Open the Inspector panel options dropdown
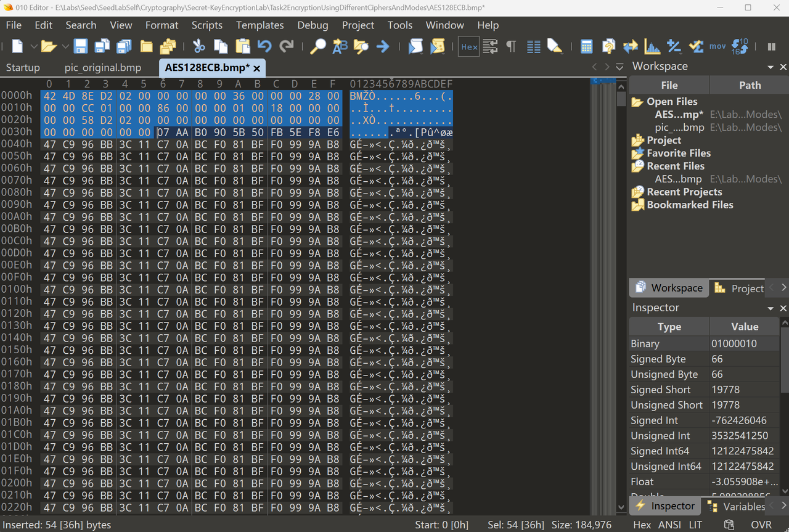 [x=771, y=308]
